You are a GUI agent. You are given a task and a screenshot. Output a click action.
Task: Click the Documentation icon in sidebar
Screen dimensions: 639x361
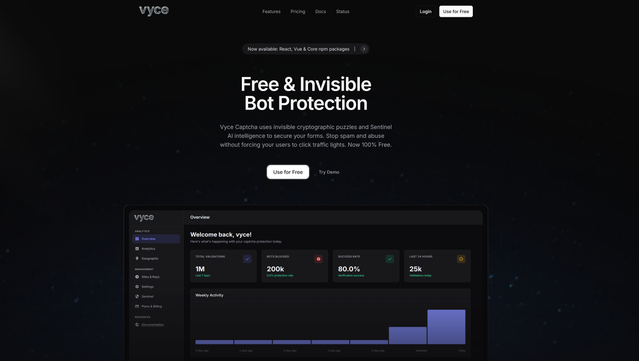[137, 325]
